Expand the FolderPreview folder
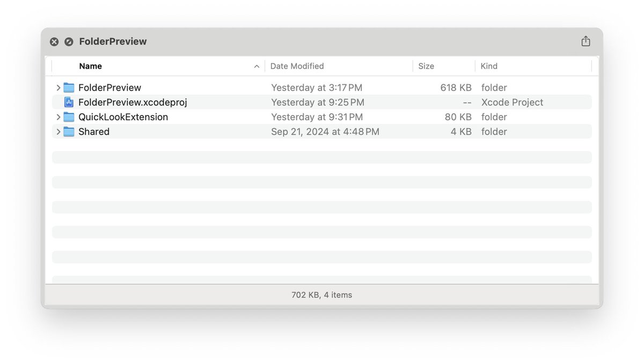644x363 pixels. [x=58, y=88]
